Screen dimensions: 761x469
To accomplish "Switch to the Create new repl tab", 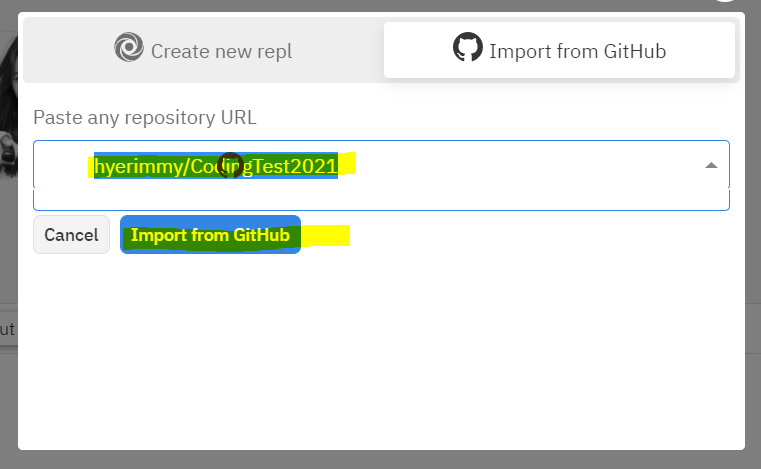I will [x=203, y=50].
